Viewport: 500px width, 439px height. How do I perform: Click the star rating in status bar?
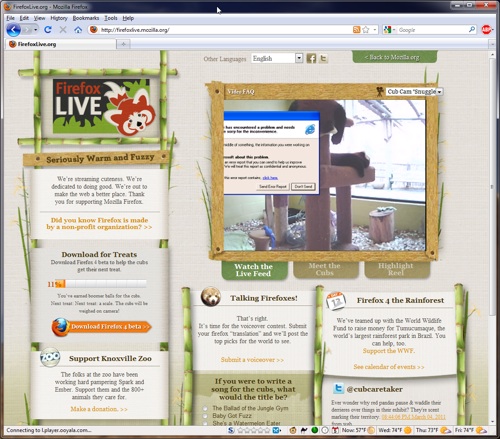(x=254, y=430)
